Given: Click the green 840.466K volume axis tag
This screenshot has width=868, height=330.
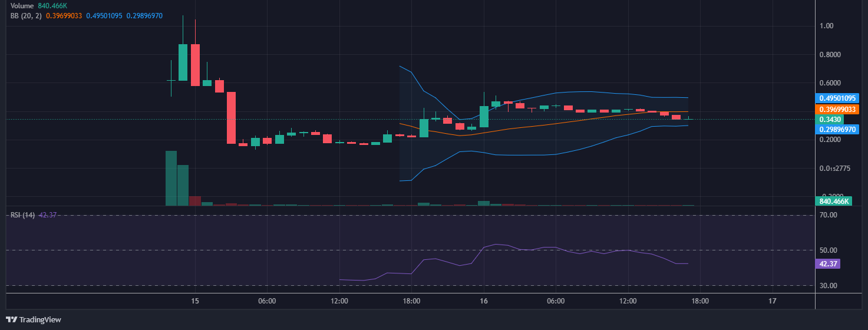Looking at the screenshot, I should pos(834,202).
